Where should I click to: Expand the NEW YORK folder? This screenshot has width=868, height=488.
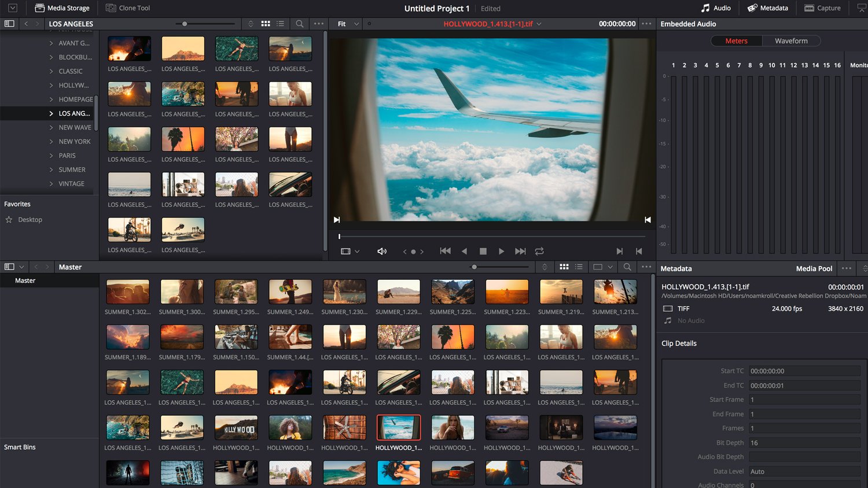pos(51,142)
